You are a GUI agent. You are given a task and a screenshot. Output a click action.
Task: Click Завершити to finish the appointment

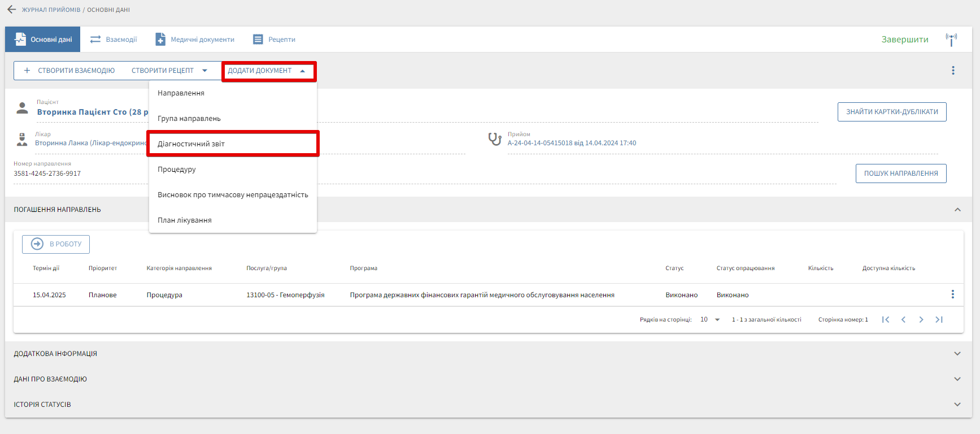pyautogui.click(x=904, y=40)
